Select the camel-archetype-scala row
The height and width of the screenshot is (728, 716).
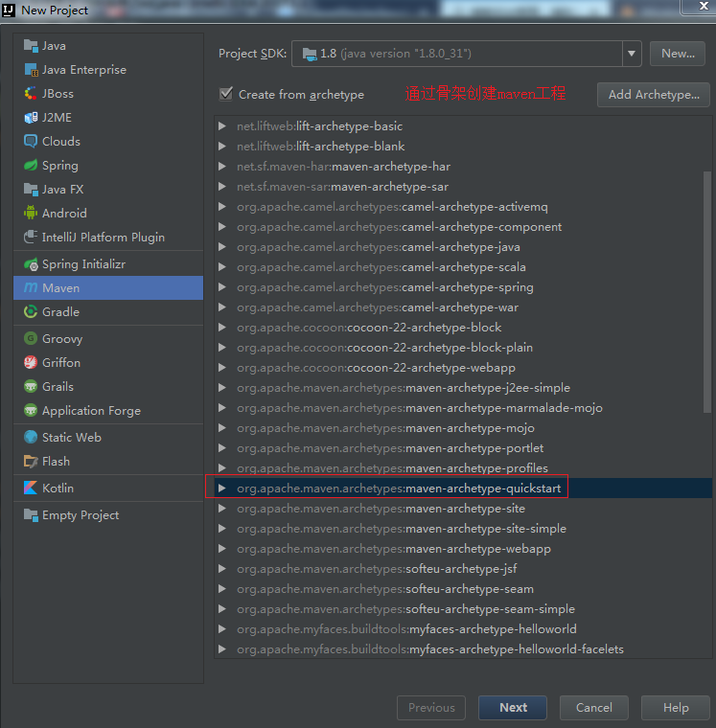pos(463,267)
